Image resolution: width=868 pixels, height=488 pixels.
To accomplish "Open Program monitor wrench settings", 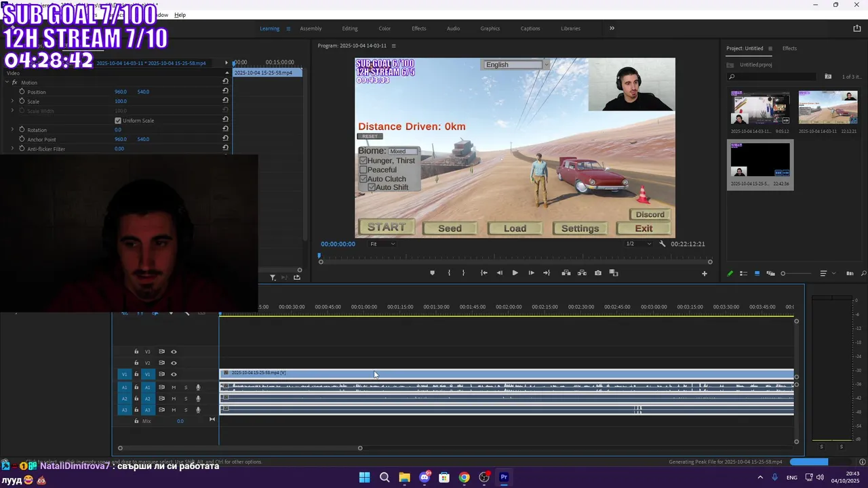I will tap(662, 244).
